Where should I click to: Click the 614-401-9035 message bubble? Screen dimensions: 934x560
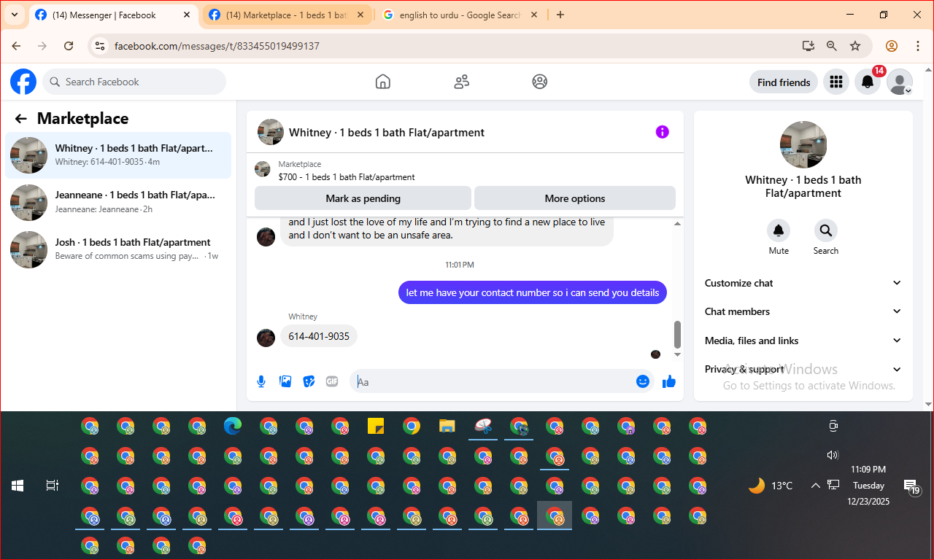319,336
